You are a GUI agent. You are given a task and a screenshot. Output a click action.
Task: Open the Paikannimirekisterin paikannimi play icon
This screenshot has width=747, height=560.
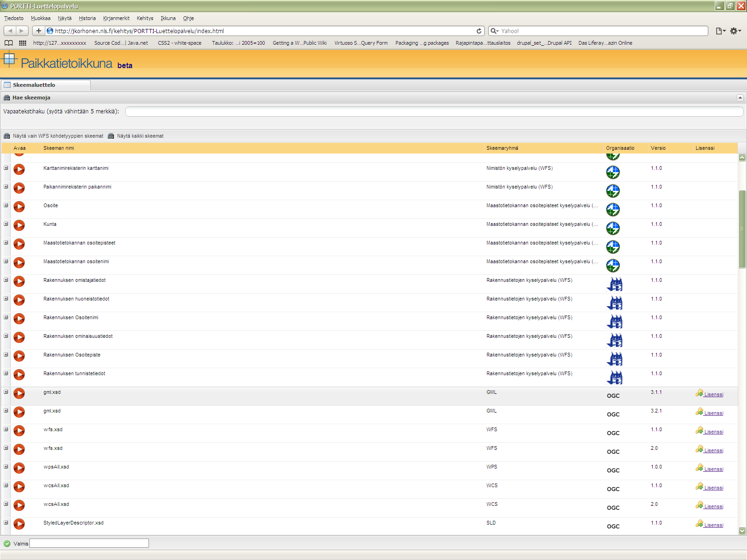point(19,188)
